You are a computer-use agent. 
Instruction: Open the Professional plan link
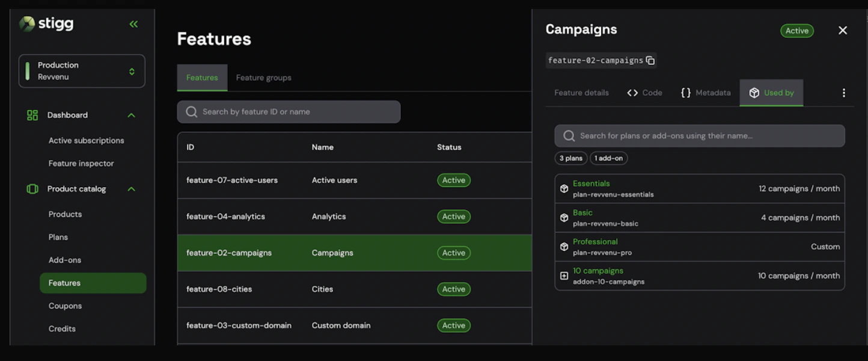[595, 241]
